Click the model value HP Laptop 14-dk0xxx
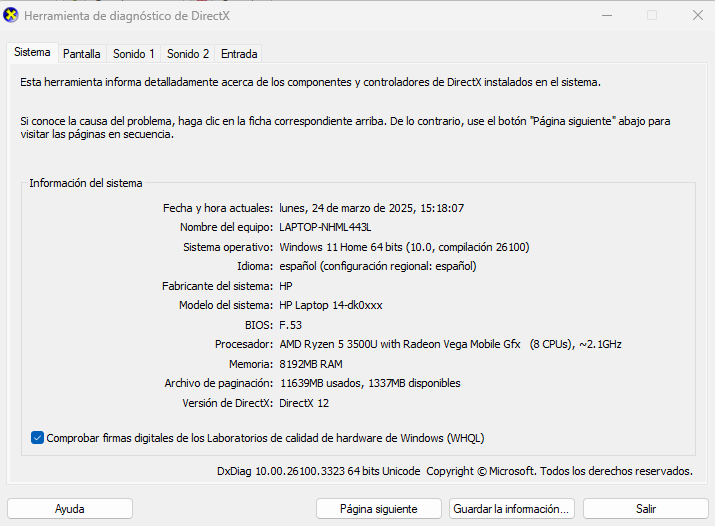The image size is (715, 526). [x=331, y=305]
